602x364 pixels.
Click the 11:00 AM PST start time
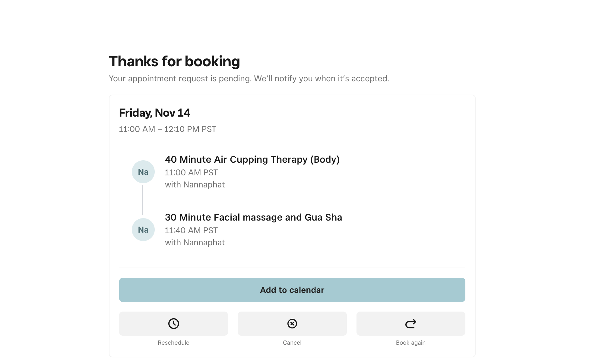click(x=191, y=173)
